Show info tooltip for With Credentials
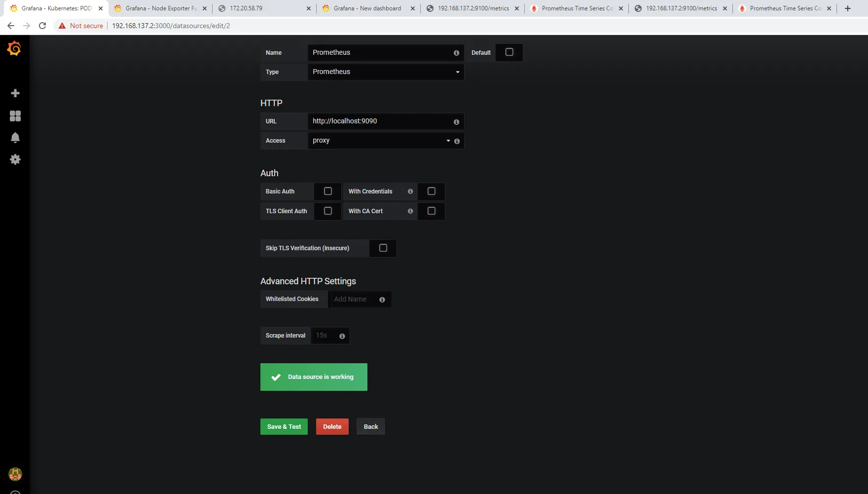868x494 pixels. point(410,191)
